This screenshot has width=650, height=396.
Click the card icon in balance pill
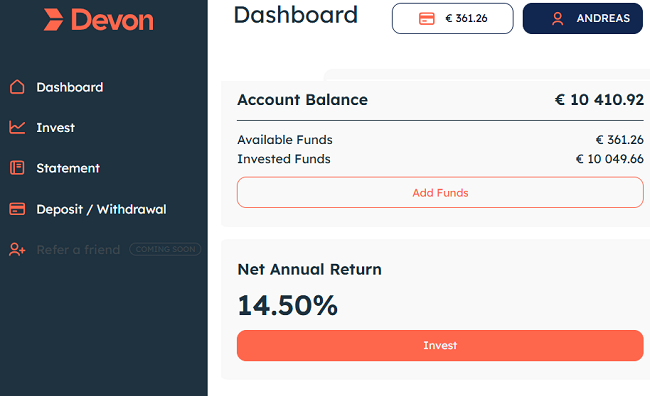427,19
